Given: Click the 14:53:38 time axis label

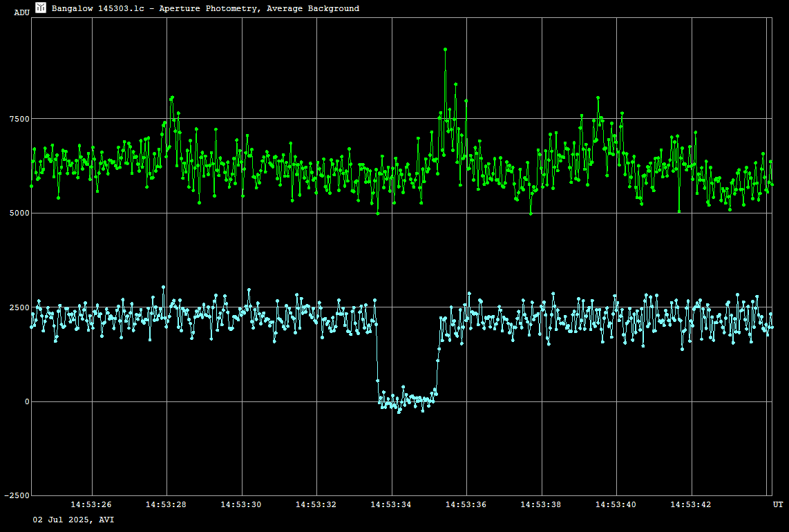Looking at the screenshot, I should [541, 504].
